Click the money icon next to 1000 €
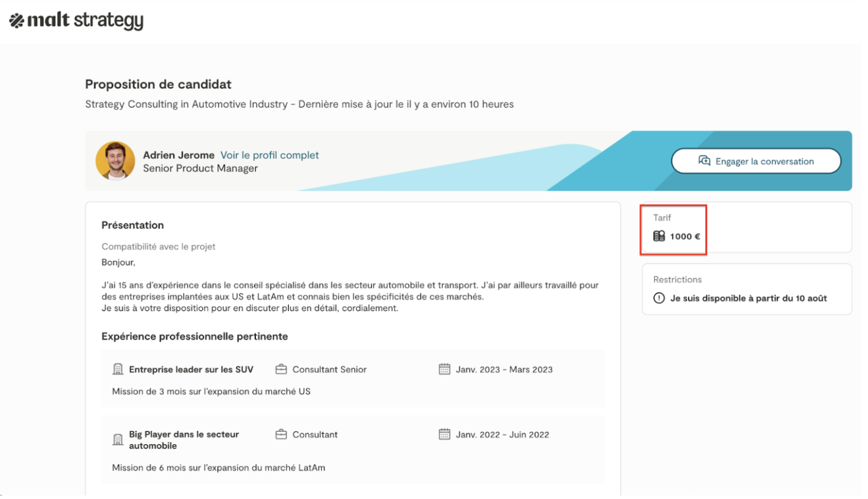Screen dimensions: 868x499 tap(659, 236)
